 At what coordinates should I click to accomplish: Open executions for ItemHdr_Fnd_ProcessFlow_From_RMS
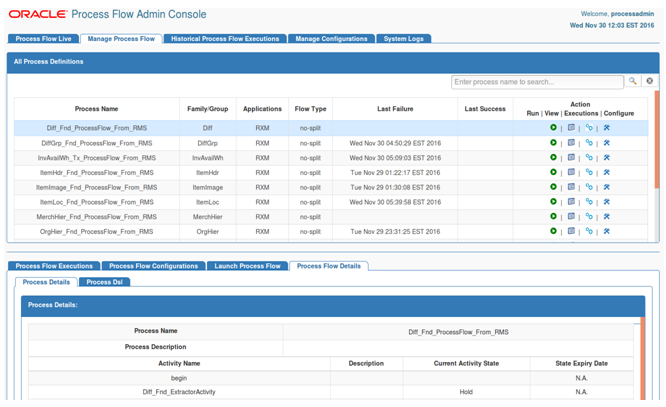(x=589, y=172)
